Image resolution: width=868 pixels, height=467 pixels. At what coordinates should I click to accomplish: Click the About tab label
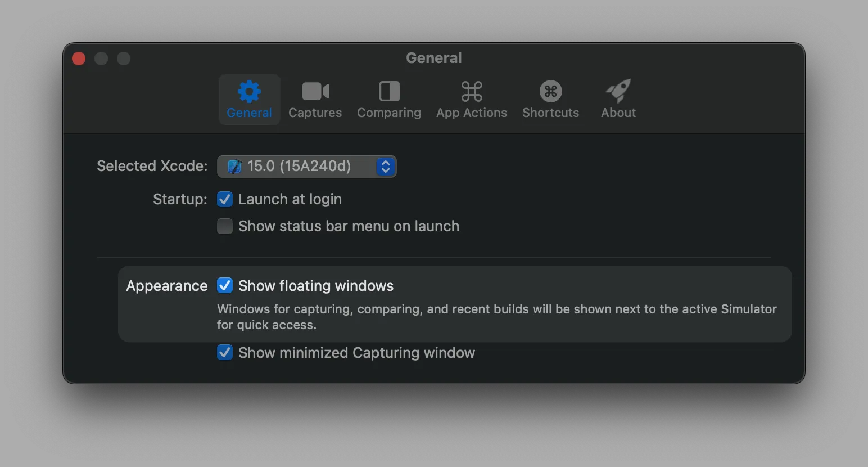pos(618,113)
